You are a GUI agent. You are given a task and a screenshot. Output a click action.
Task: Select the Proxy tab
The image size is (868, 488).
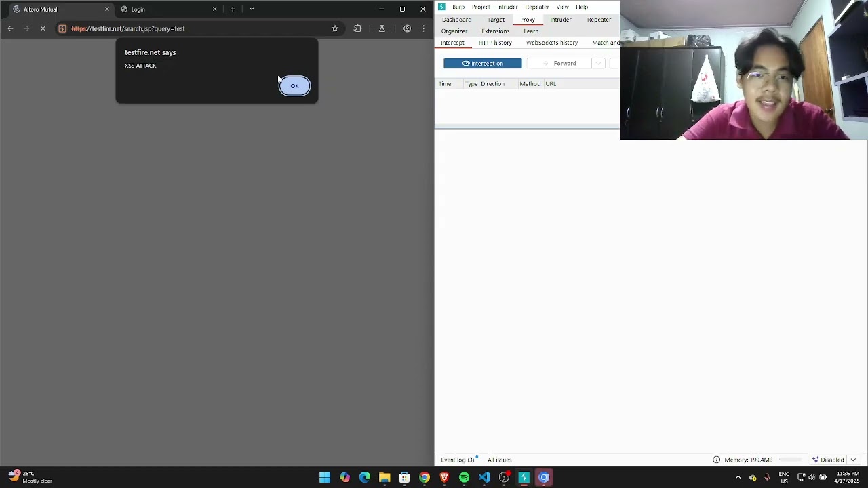point(528,20)
